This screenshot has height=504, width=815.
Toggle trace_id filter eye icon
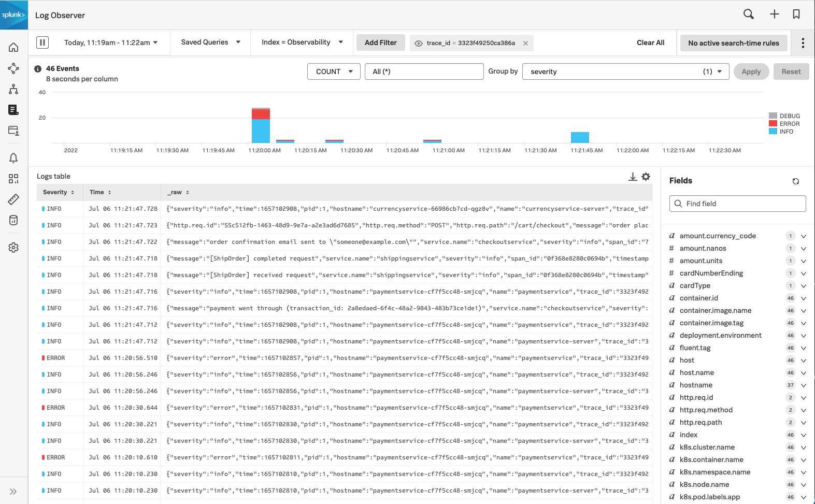[419, 44]
